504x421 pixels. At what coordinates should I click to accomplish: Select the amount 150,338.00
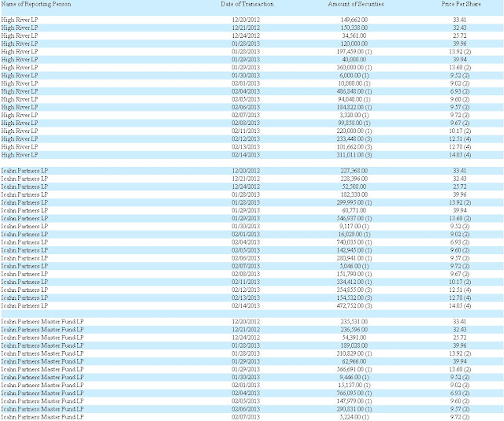pyautogui.click(x=354, y=28)
